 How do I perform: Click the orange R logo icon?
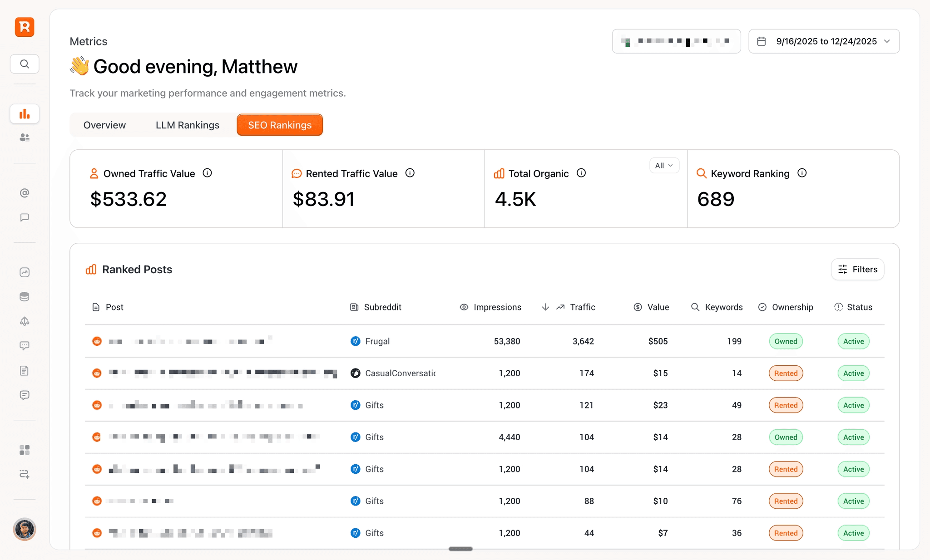click(25, 27)
